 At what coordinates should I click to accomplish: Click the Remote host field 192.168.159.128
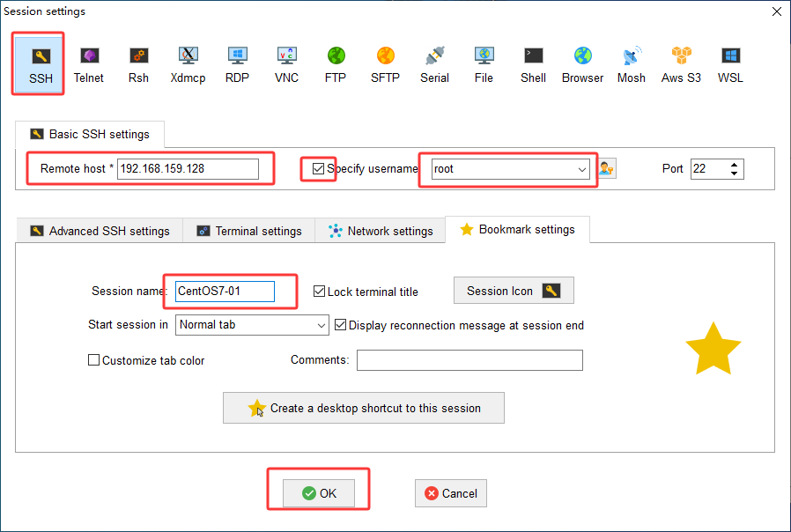pyautogui.click(x=189, y=169)
